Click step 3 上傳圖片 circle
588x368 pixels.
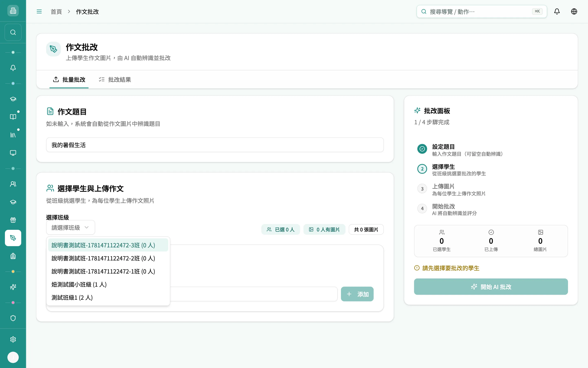(422, 189)
